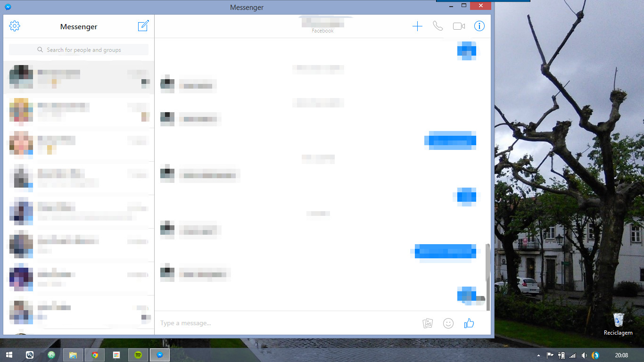Compose a new message with pencil icon
This screenshot has width=644, height=362.
point(143,26)
